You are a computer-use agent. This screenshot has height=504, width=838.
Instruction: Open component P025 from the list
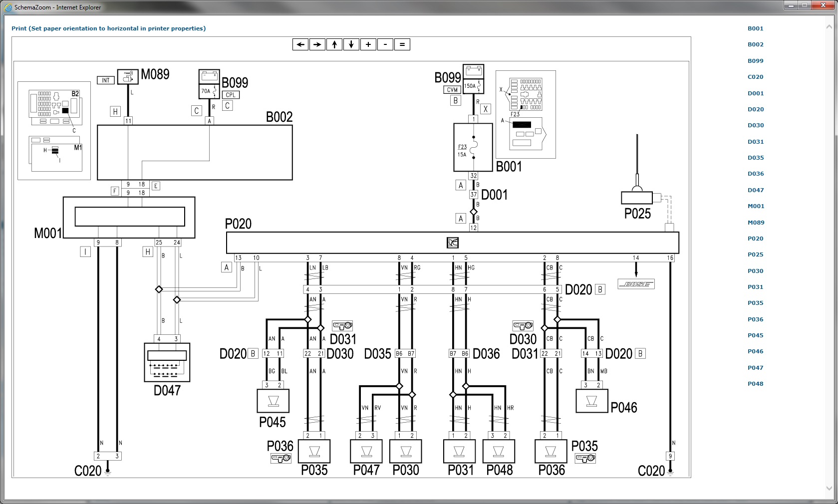tap(755, 254)
